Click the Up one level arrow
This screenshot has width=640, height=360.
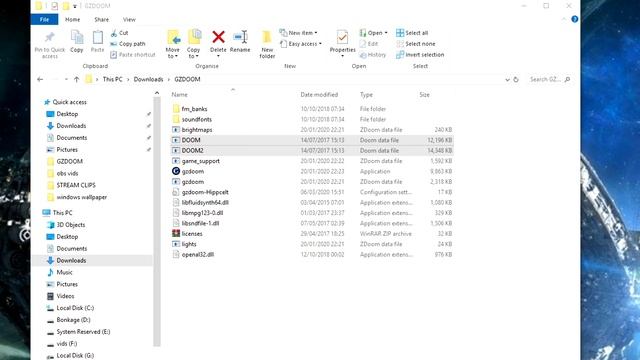tap(76, 79)
